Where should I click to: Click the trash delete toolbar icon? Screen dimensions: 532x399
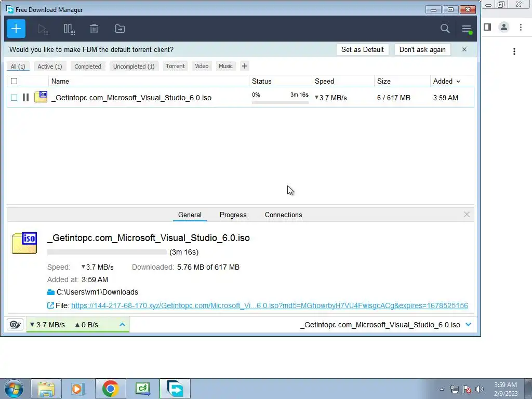click(94, 29)
